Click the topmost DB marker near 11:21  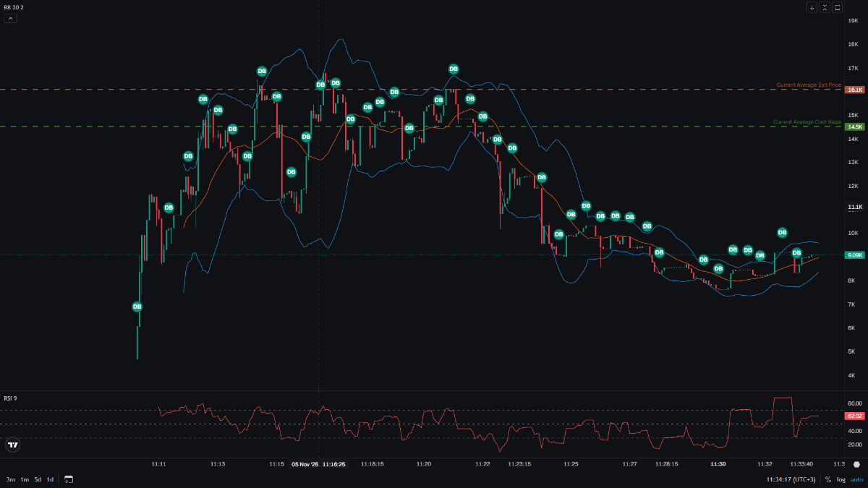pyautogui.click(x=454, y=69)
